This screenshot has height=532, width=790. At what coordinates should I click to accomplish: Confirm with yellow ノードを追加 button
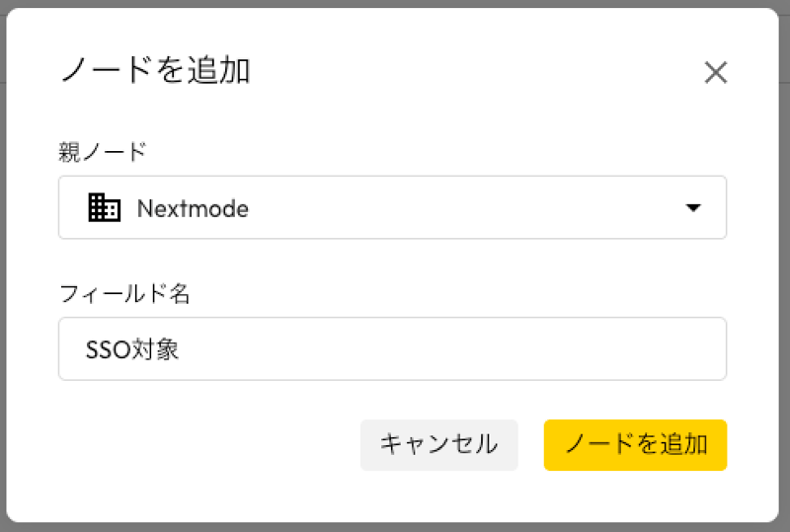635,444
